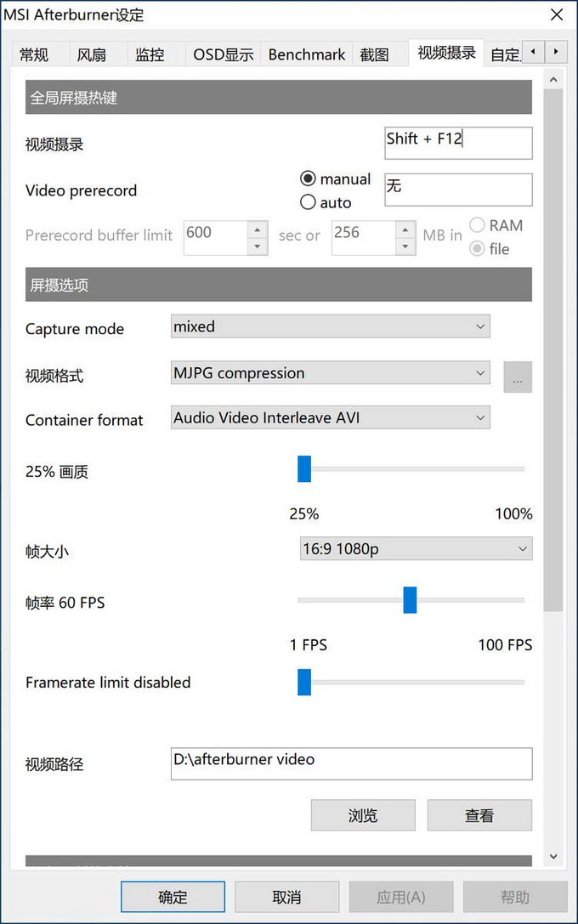The width and height of the screenshot is (578, 924).
Task: Click the 应用(A) apply button
Action: pos(401,897)
